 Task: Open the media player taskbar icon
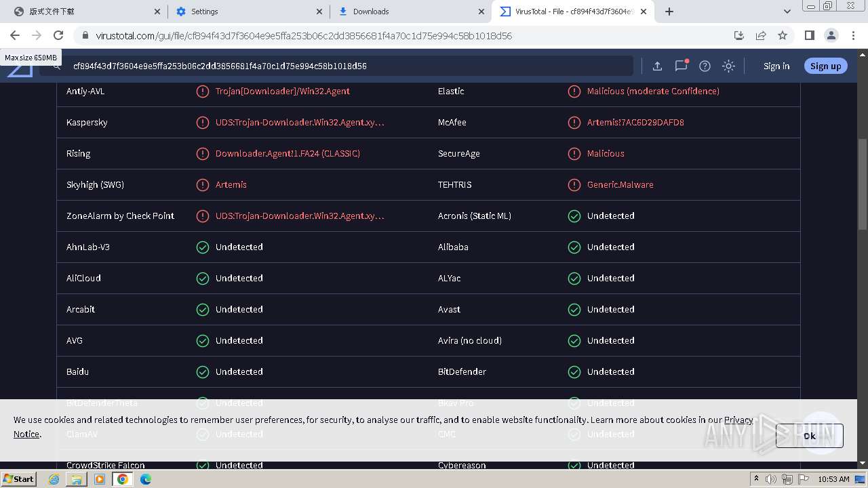[x=100, y=479]
